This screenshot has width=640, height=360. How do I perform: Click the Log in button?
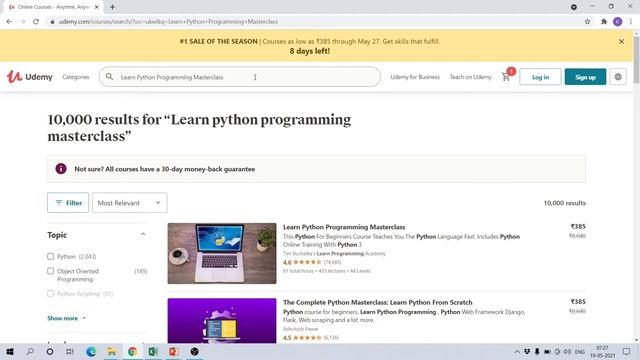pyautogui.click(x=540, y=77)
